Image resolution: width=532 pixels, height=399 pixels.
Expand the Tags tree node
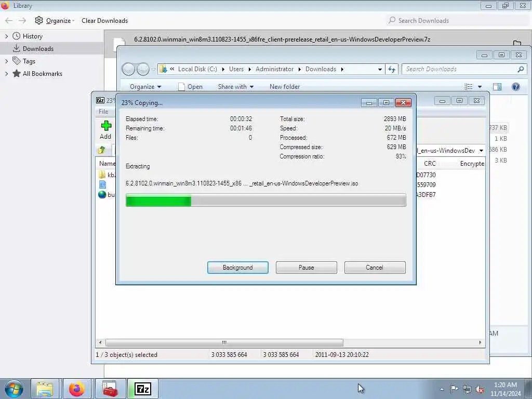click(6, 61)
